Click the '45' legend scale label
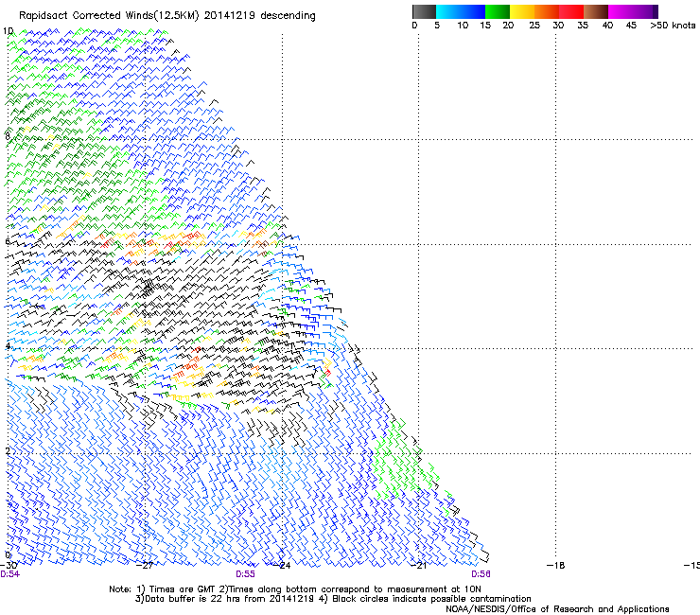This screenshot has height=615, width=700. pyautogui.click(x=631, y=25)
